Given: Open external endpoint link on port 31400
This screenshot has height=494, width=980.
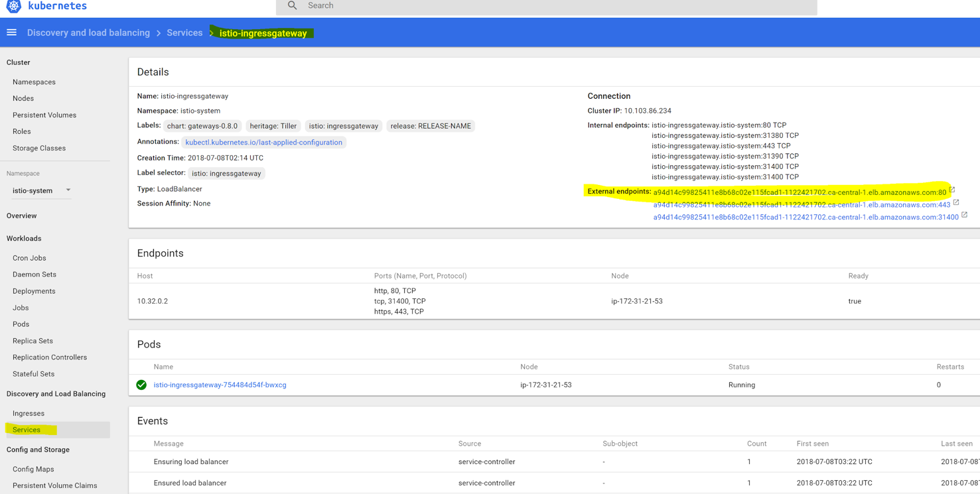Looking at the screenshot, I should [x=805, y=217].
